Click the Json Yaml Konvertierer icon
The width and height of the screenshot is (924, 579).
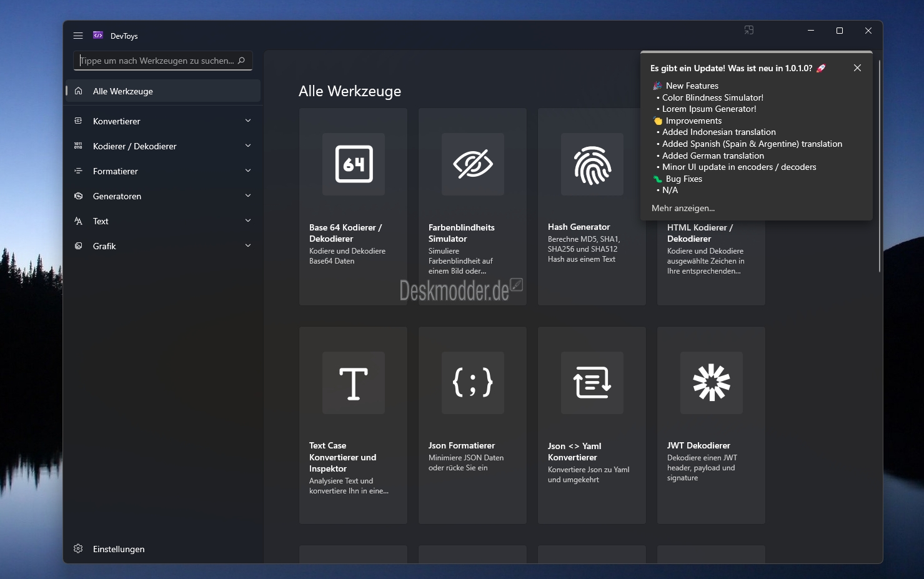click(592, 383)
